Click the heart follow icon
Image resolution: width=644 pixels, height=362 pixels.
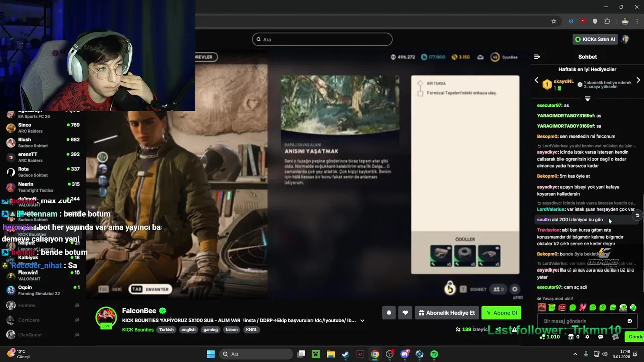point(405,313)
